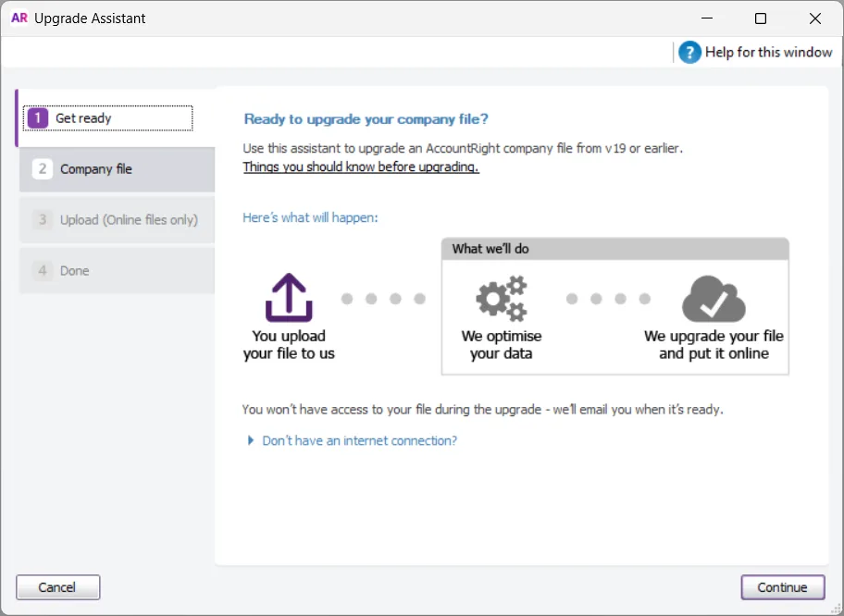Click the Cancel button
The width and height of the screenshot is (844, 616).
point(57,587)
